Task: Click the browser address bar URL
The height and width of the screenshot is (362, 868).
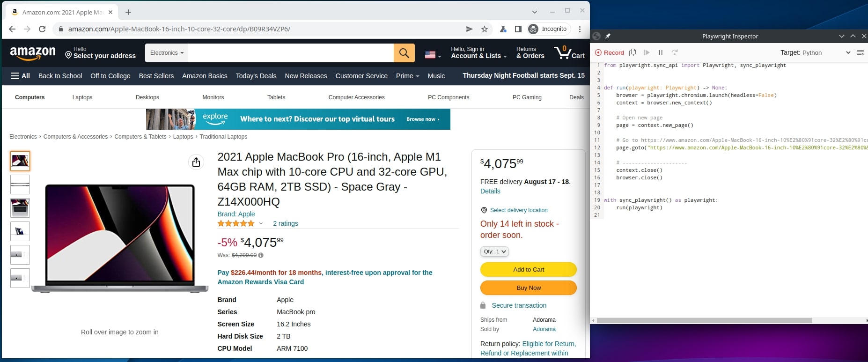Action: coord(179,29)
